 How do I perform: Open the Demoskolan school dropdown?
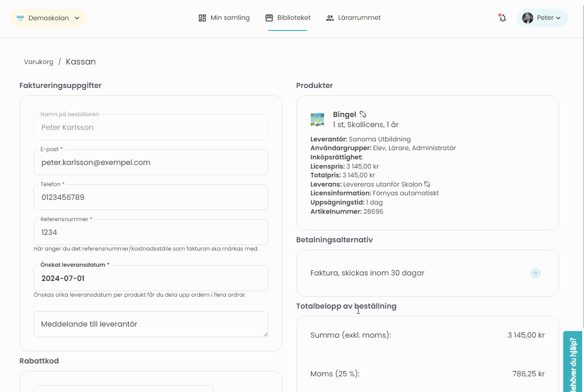tap(48, 18)
